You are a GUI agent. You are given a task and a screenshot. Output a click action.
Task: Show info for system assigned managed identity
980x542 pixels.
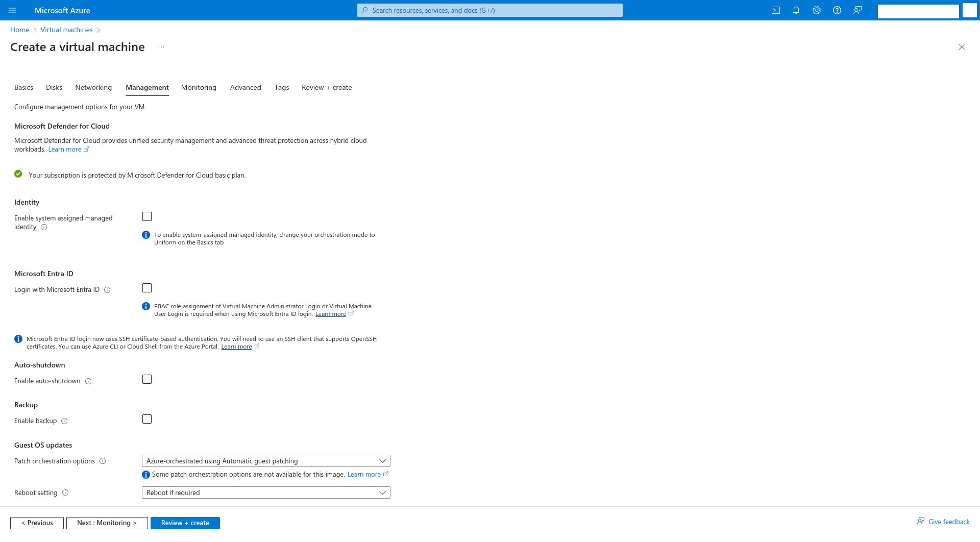44,227
